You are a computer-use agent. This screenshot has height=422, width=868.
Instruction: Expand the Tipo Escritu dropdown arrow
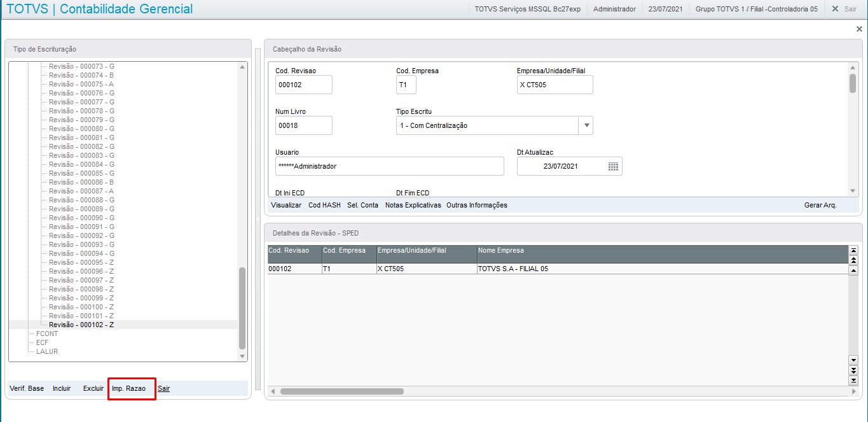pyautogui.click(x=586, y=125)
